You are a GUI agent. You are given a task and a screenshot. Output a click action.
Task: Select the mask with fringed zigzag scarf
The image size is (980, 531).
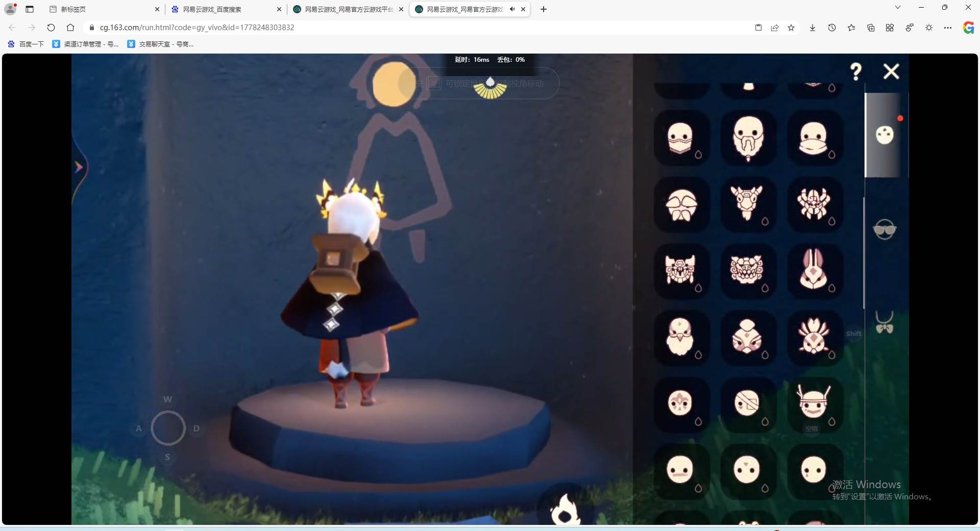[x=681, y=138]
